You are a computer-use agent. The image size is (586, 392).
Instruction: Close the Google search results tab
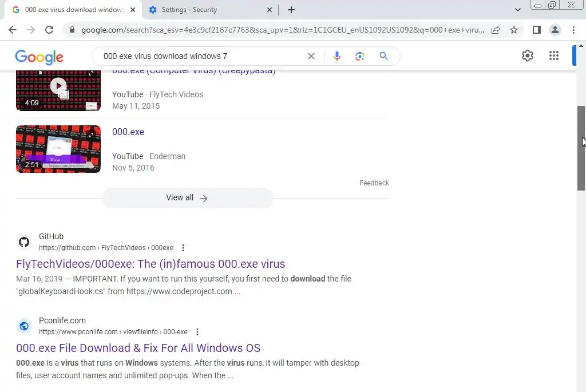[x=133, y=10]
